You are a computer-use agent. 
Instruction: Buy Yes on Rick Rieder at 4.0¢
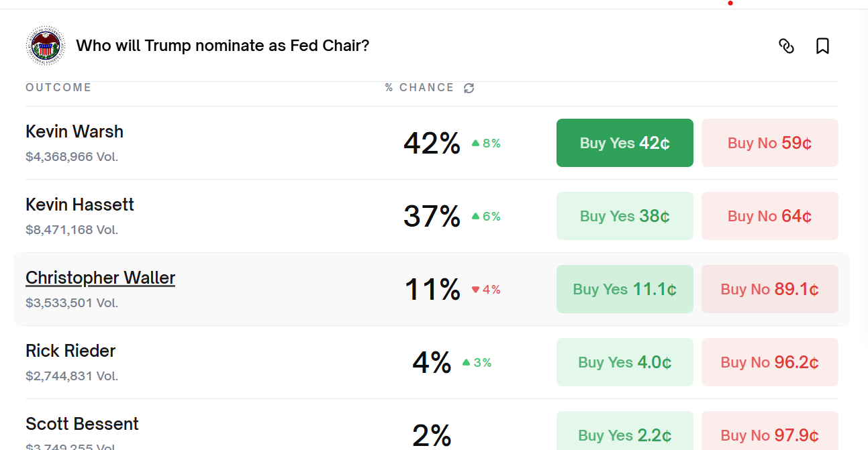coord(624,362)
